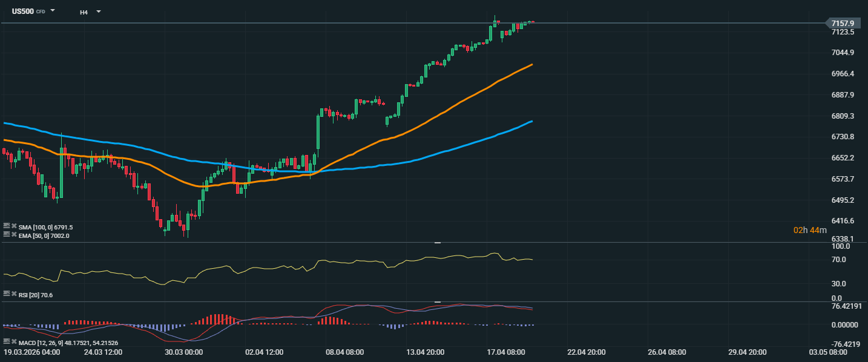Click the MACD -76.4219 scale label
The height and width of the screenshot is (362, 868).
tap(846, 344)
